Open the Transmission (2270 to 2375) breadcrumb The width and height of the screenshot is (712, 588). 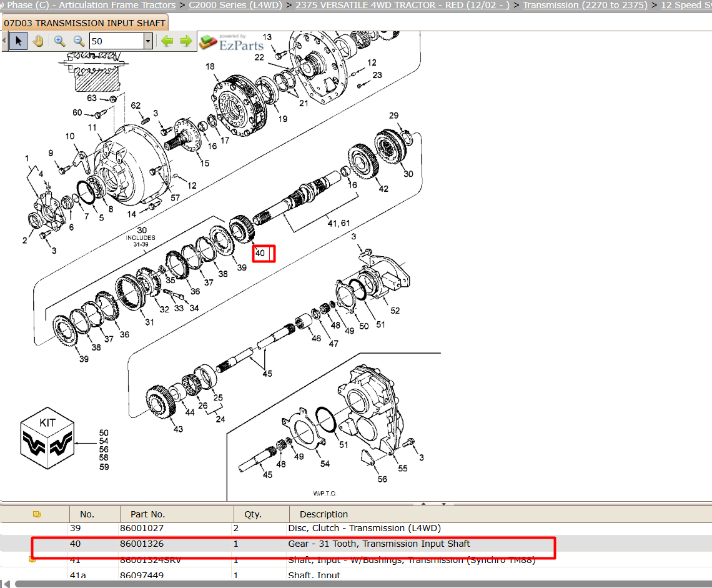(x=585, y=5)
